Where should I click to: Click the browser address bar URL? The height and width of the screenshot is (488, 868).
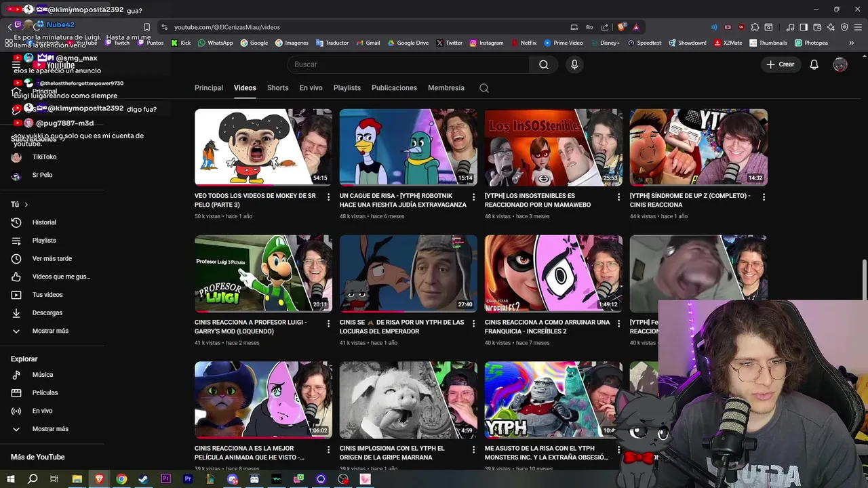[226, 27]
